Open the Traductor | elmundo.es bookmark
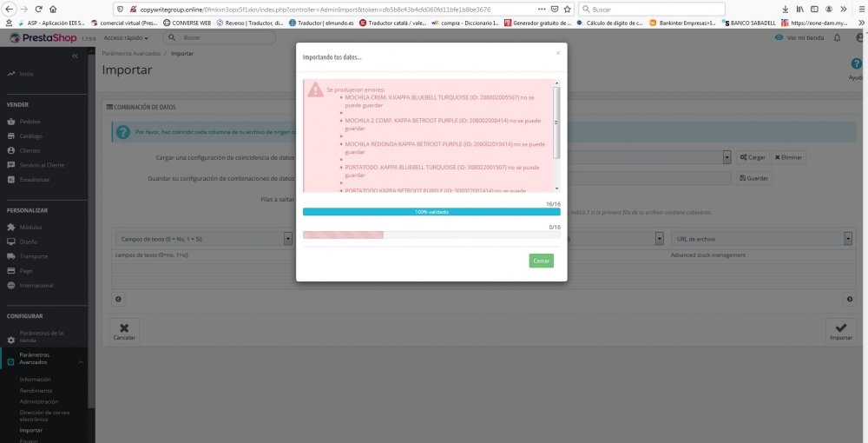Viewport: 868px width, 443px height. [321, 23]
